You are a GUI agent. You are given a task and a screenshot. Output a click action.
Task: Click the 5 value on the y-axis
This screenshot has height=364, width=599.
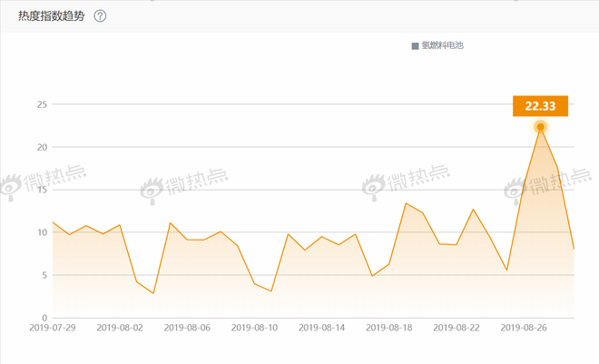44,275
